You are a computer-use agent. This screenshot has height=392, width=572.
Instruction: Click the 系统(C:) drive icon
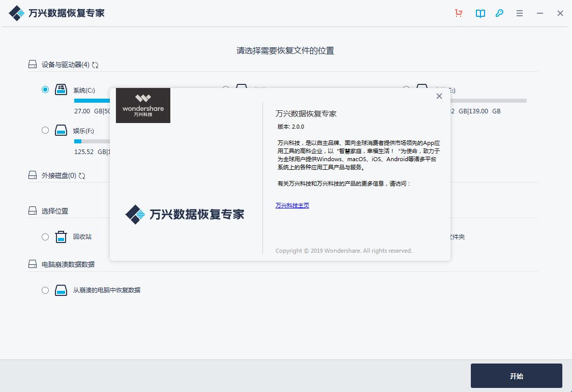(x=61, y=89)
